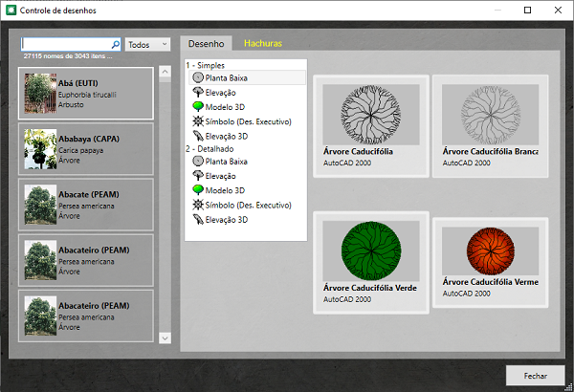Select Elevação icon under 1 - Simples
574x392 pixels.
(198, 93)
